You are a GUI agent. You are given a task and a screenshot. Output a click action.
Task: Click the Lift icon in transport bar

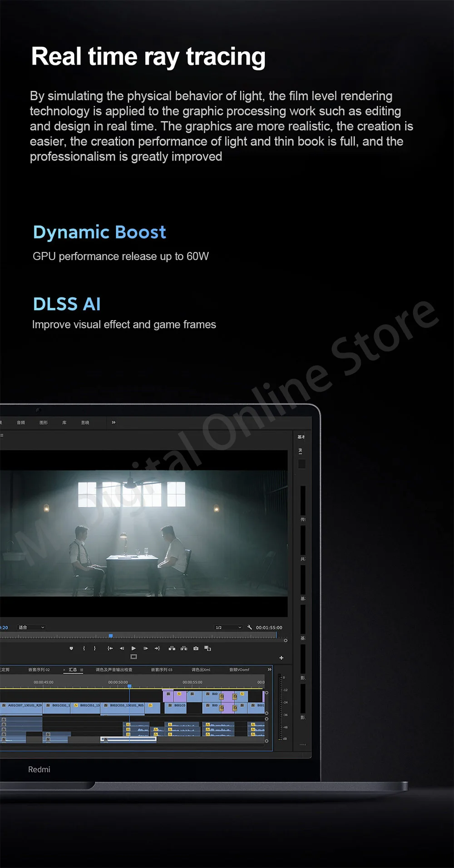point(172,649)
